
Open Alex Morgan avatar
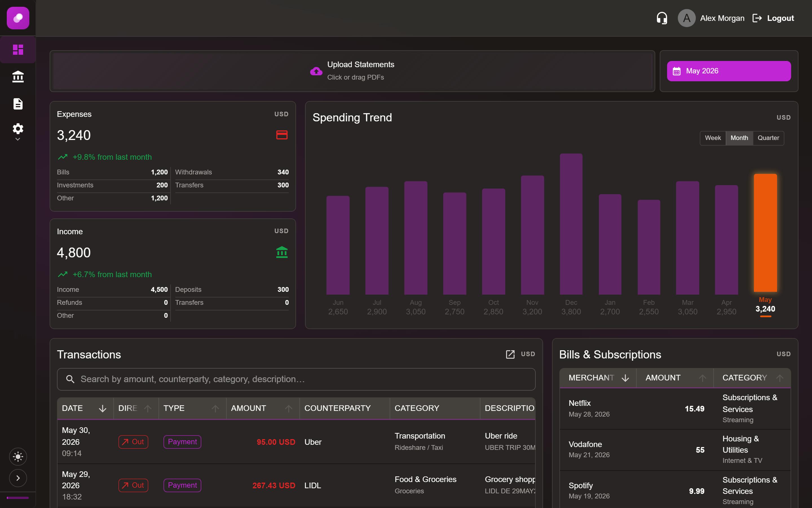(687, 18)
